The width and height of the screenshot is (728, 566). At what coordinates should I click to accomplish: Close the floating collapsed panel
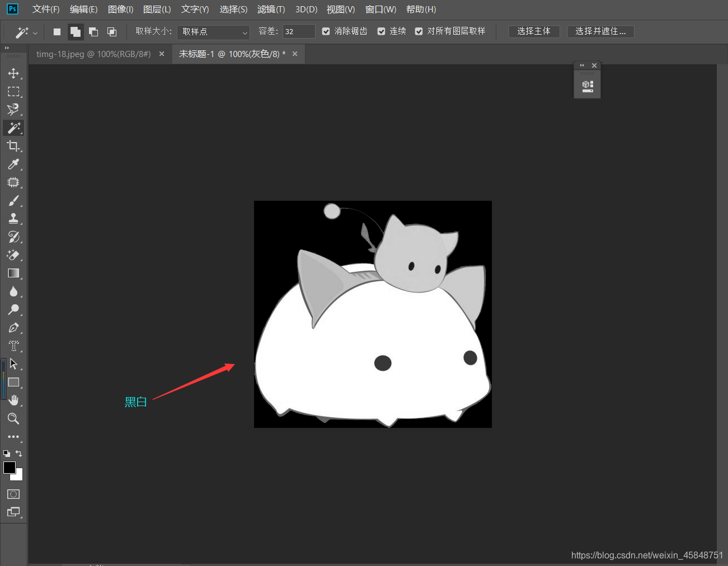(594, 65)
